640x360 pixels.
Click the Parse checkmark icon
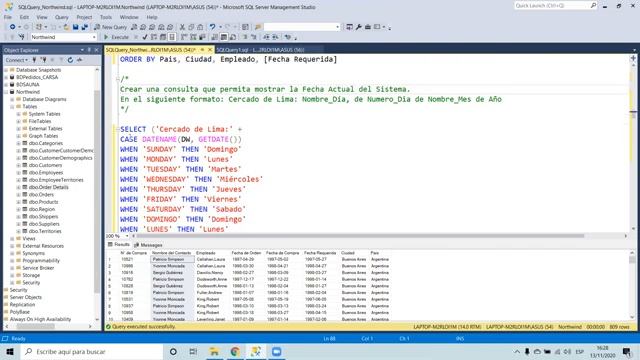[x=144, y=37]
